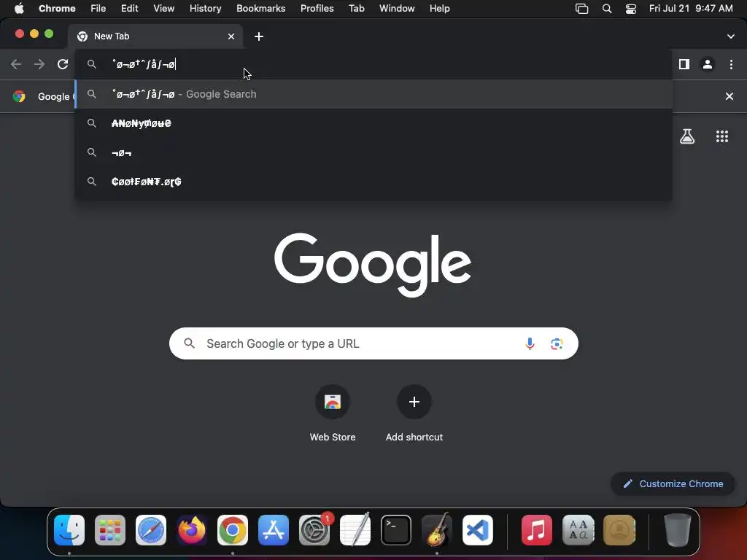Launch Firefox from the Dock
747x560 pixels.
click(x=192, y=530)
